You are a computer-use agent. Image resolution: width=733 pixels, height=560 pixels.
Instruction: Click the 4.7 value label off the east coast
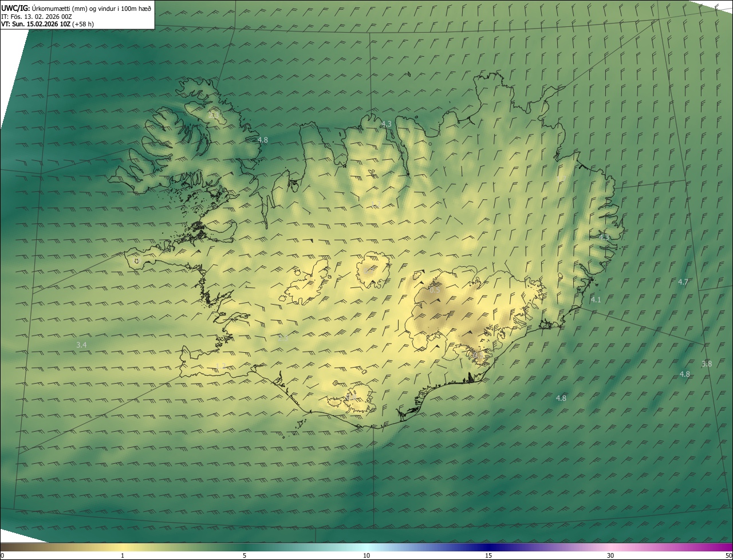[683, 282]
